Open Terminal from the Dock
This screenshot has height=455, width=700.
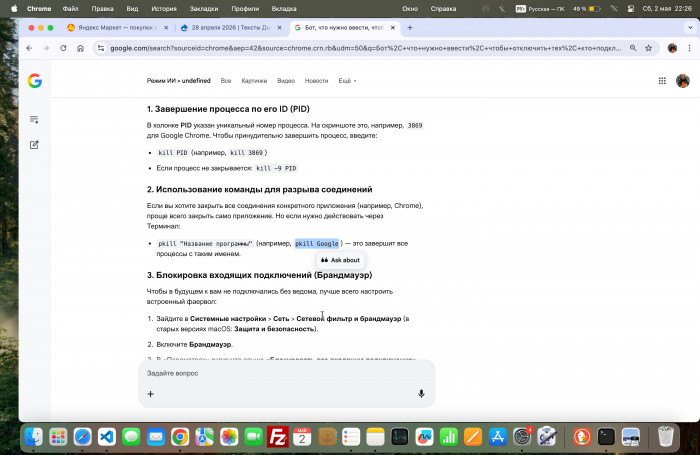606,437
